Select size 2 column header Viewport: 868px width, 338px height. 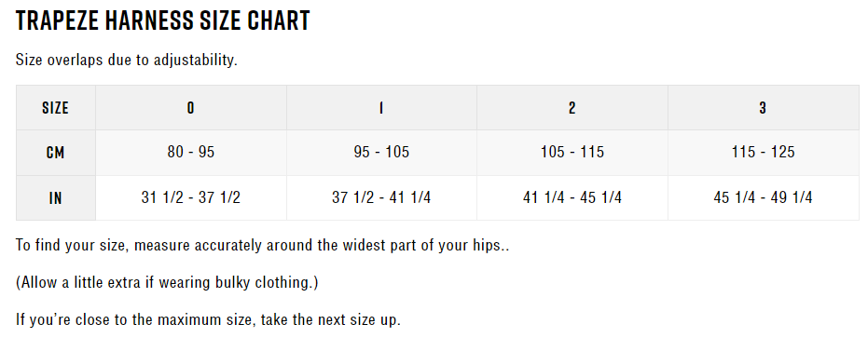(572, 107)
